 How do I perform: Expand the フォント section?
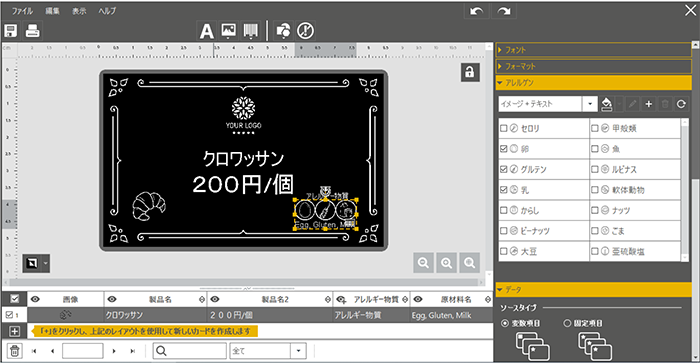click(x=593, y=50)
